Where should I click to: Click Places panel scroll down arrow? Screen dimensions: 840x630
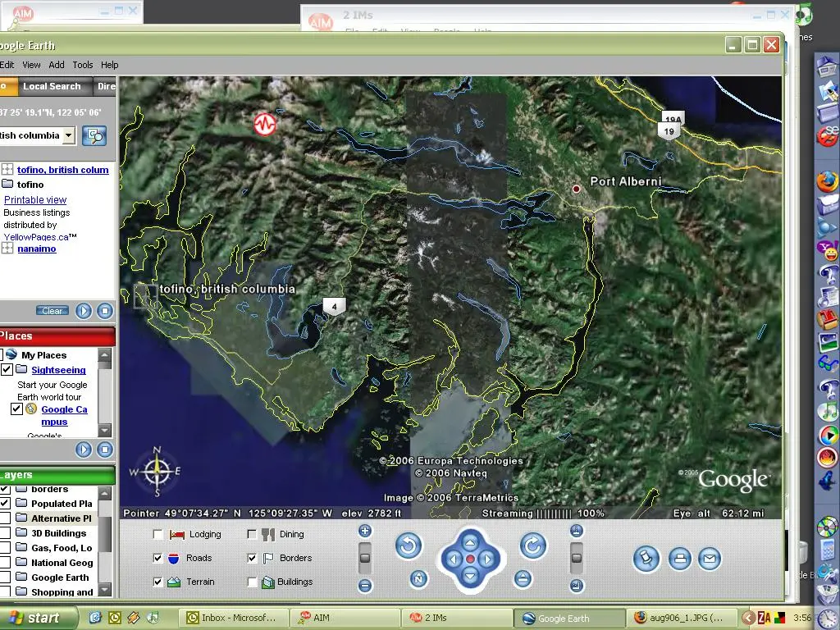(x=105, y=430)
